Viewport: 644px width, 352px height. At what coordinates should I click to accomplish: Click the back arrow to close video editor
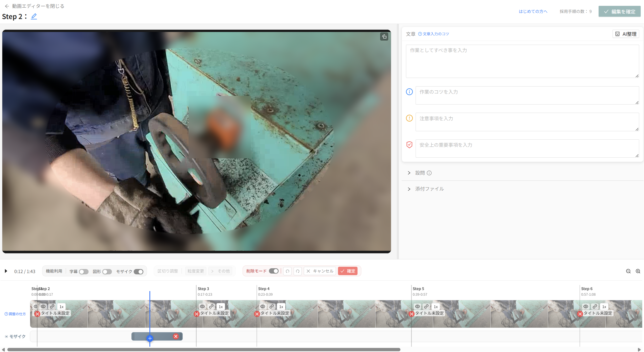pyautogui.click(x=7, y=6)
